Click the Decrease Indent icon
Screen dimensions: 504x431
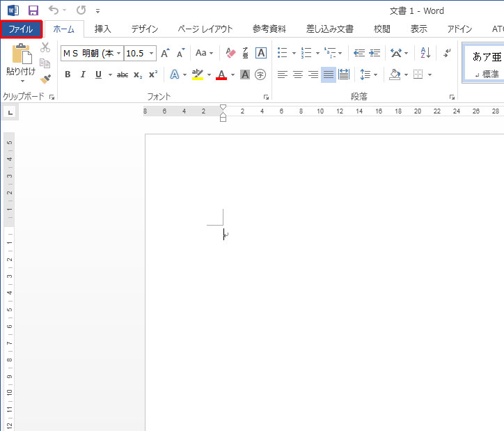pyautogui.click(x=359, y=53)
